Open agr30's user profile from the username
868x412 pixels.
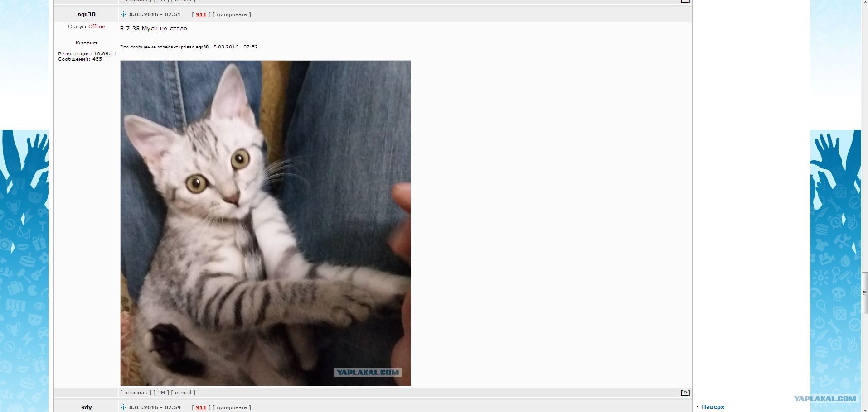point(86,14)
